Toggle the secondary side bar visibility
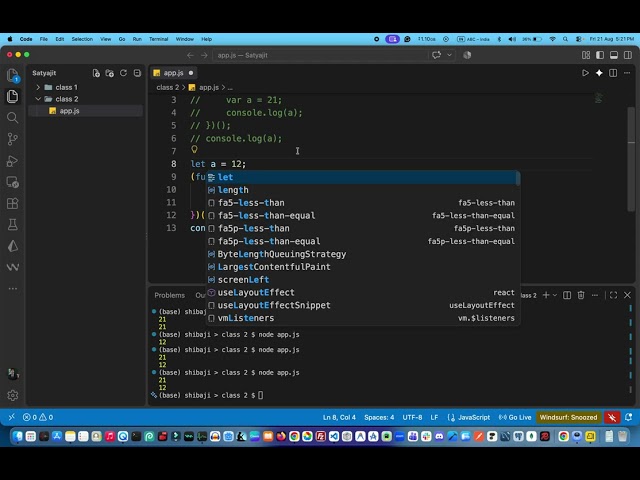Screen dimensions: 640x480 [628, 55]
